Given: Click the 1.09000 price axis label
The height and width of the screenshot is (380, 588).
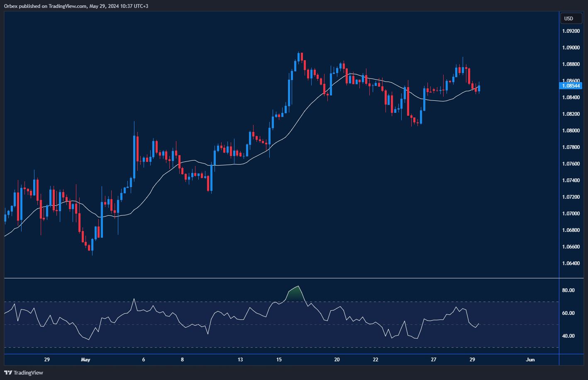Looking at the screenshot, I should 571,48.
